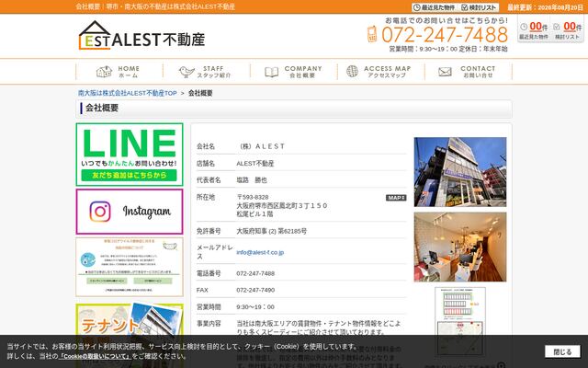View the office interior photo

(x=460, y=247)
